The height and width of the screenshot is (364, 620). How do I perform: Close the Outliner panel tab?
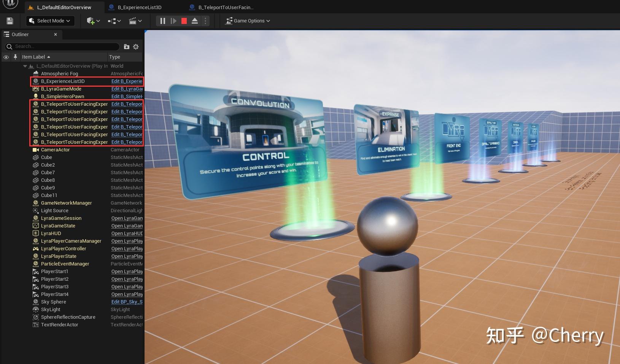[56, 34]
